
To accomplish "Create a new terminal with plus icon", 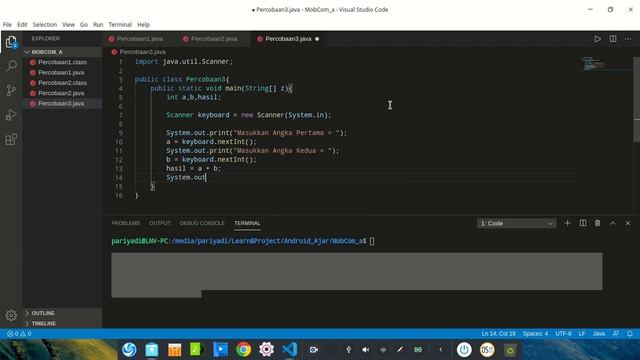I will (567, 223).
